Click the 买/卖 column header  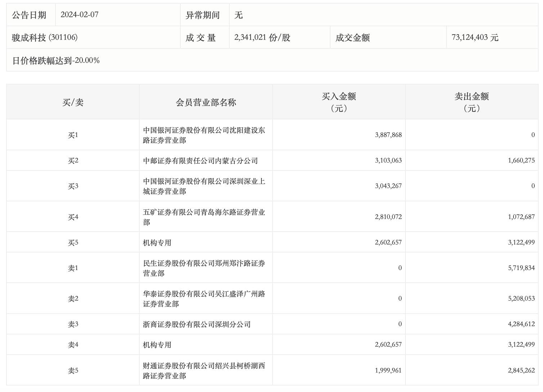[x=73, y=102]
